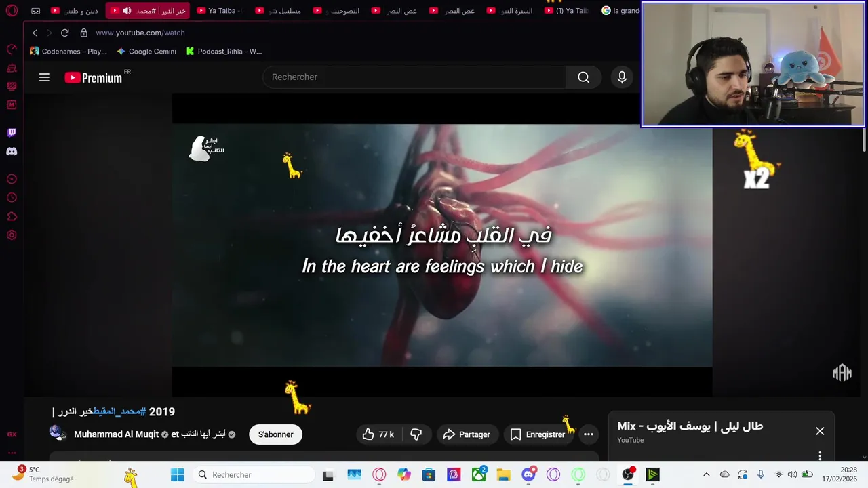Viewport: 868px width, 488px height.
Task: Open GX Cleaner broom in sidebar
Action: [x=12, y=68]
